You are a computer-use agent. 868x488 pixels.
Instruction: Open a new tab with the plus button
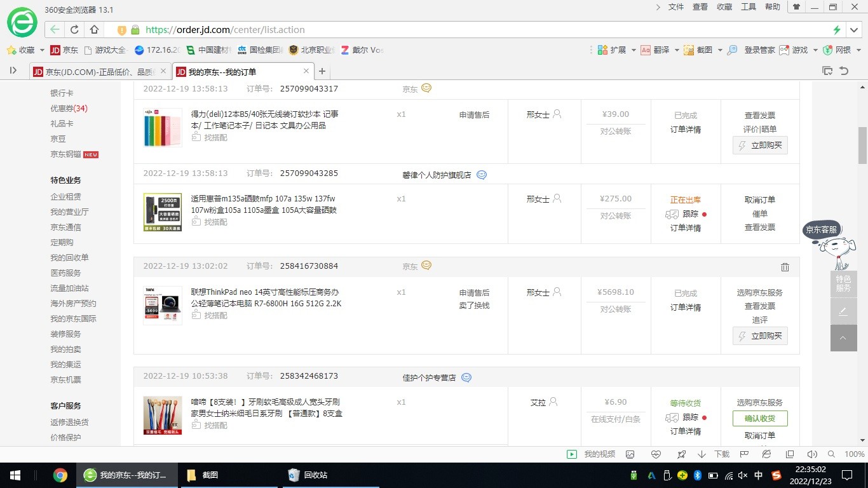322,71
